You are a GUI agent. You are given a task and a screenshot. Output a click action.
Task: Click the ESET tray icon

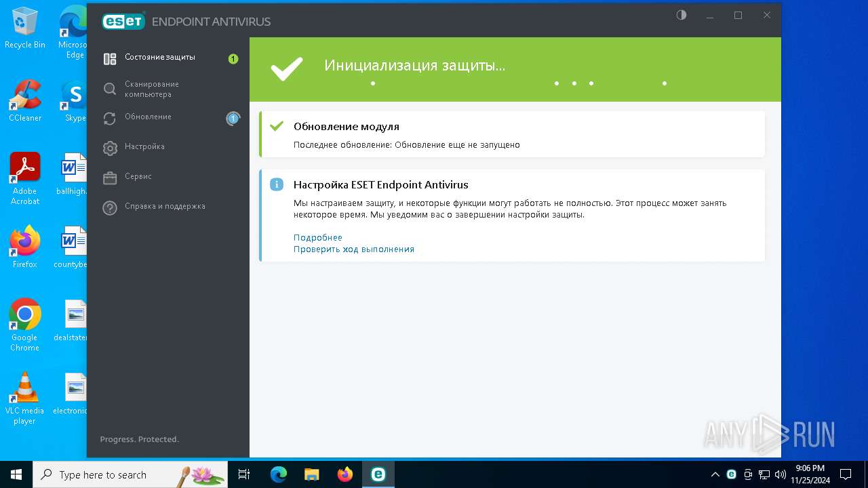pyautogui.click(x=731, y=474)
